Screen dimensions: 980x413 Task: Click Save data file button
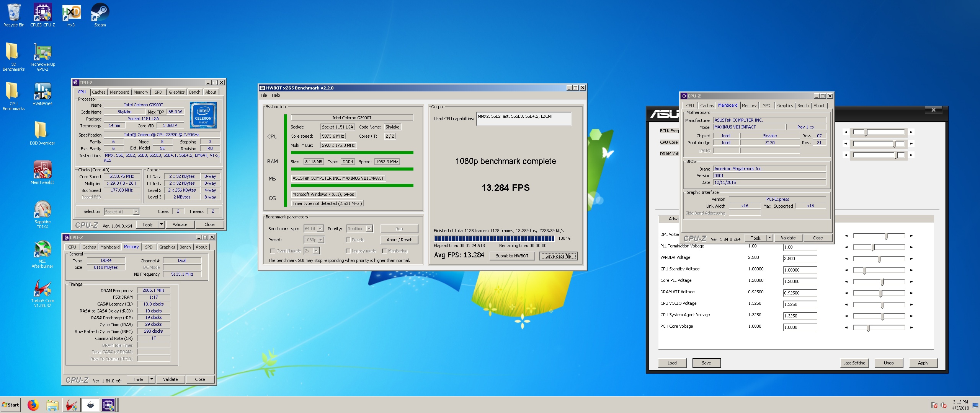point(558,256)
